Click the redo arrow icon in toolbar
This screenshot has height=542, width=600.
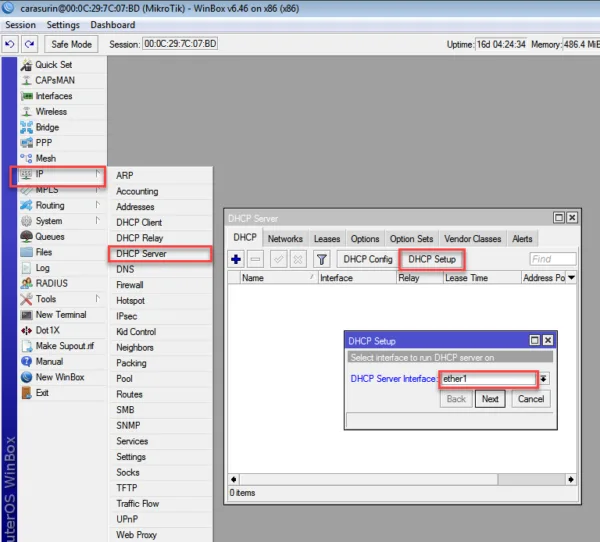point(29,44)
